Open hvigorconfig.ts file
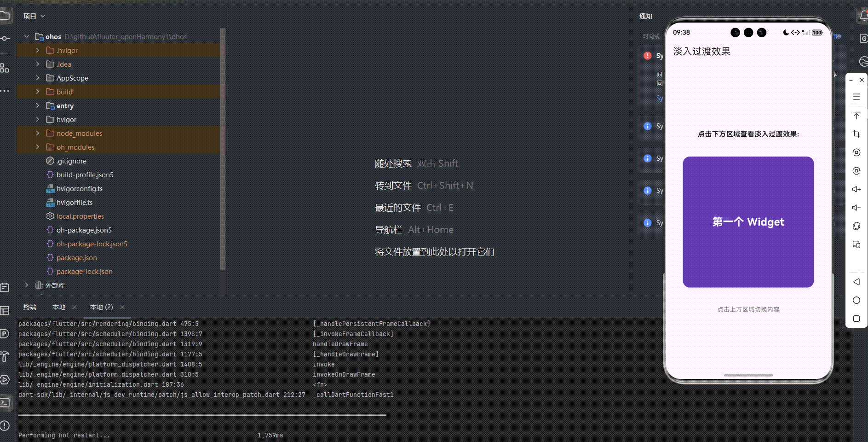 79,188
